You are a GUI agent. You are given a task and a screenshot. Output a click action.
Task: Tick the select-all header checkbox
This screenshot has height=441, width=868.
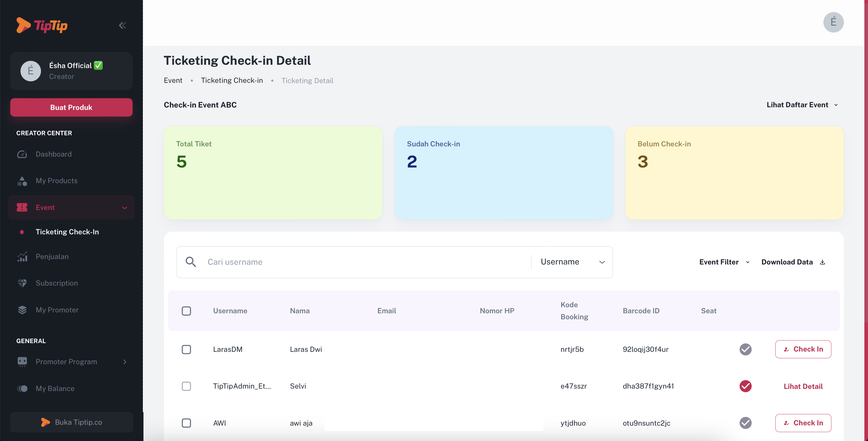[186, 311]
